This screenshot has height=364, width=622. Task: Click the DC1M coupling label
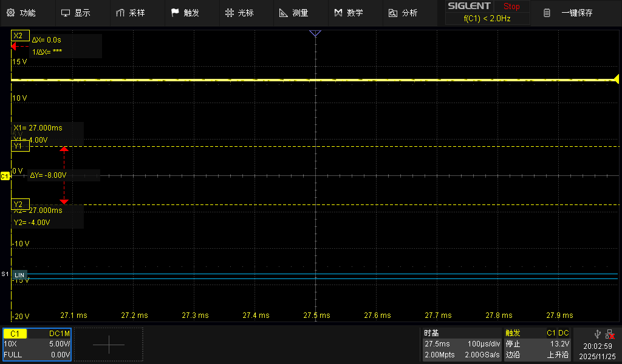click(x=60, y=334)
